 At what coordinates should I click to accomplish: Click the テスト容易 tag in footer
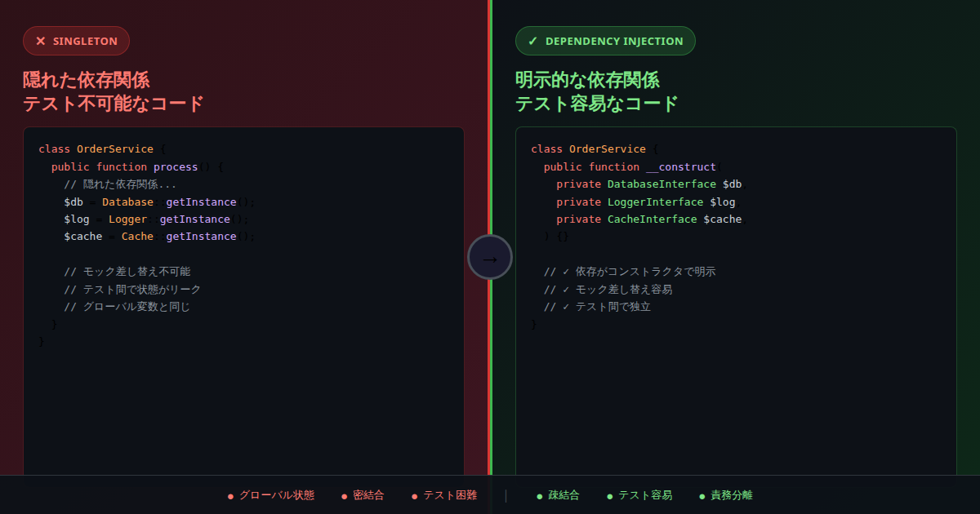(645, 495)
